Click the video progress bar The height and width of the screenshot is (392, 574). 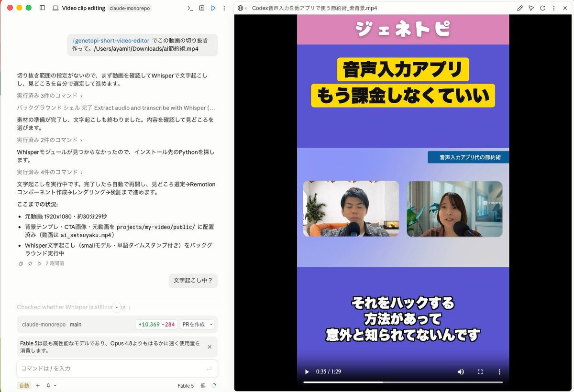pyautogui.click(x=403, y=382)
